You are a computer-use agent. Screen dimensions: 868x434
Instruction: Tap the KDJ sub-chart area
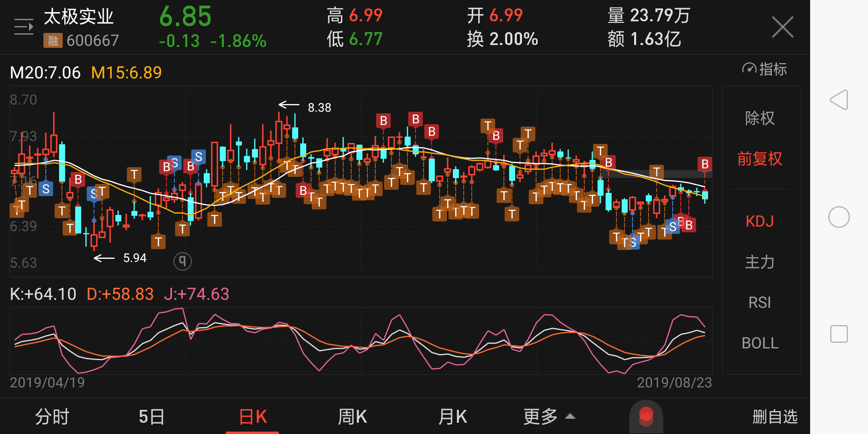tap(361, 341)
